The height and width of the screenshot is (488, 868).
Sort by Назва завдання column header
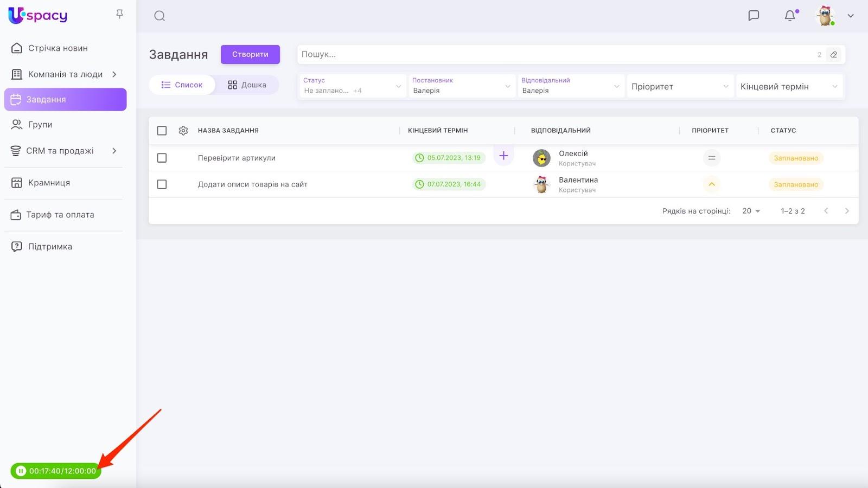228,131
